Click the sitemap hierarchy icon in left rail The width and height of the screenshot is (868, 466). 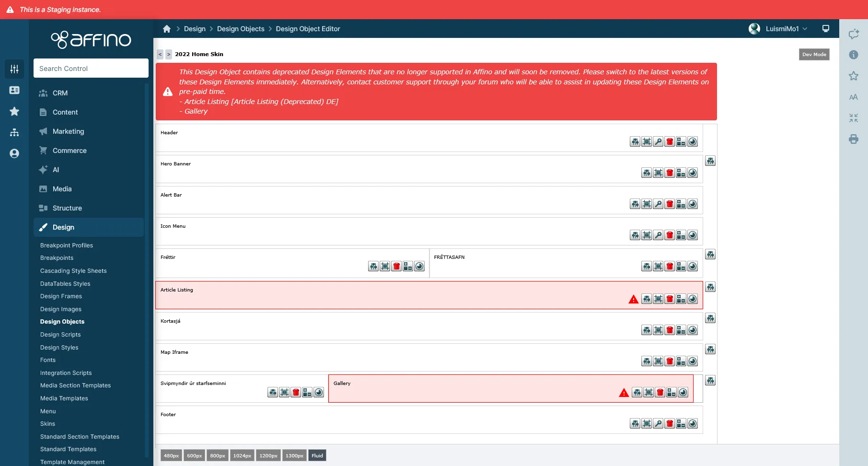pos(14,132)
